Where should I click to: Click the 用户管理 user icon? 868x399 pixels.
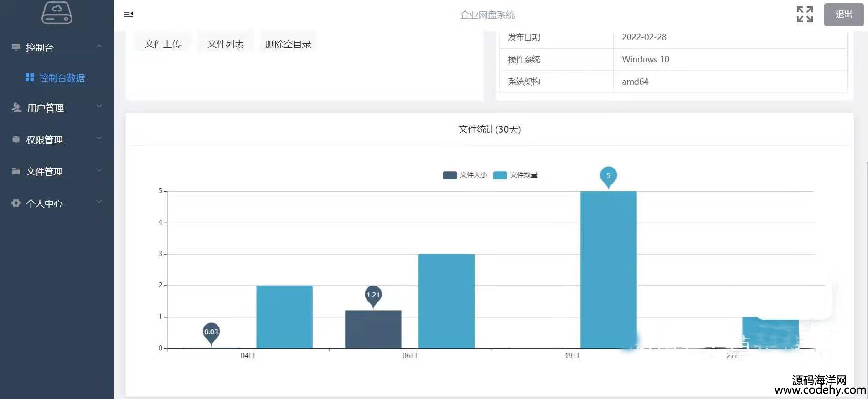pyautogui.click(x=16, y=107)
